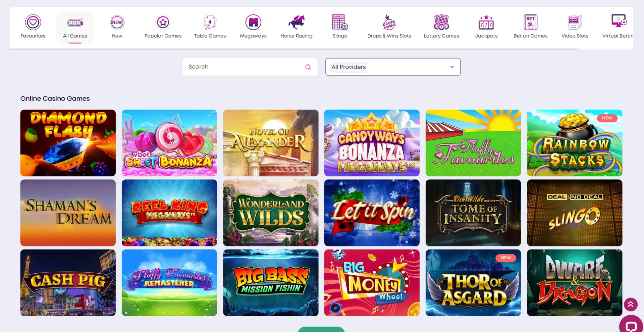Screen dimensions: 644x332
Task: Open Fluffy Favourites Remastered
Action: pyautogui.click(x=169, y=283)
